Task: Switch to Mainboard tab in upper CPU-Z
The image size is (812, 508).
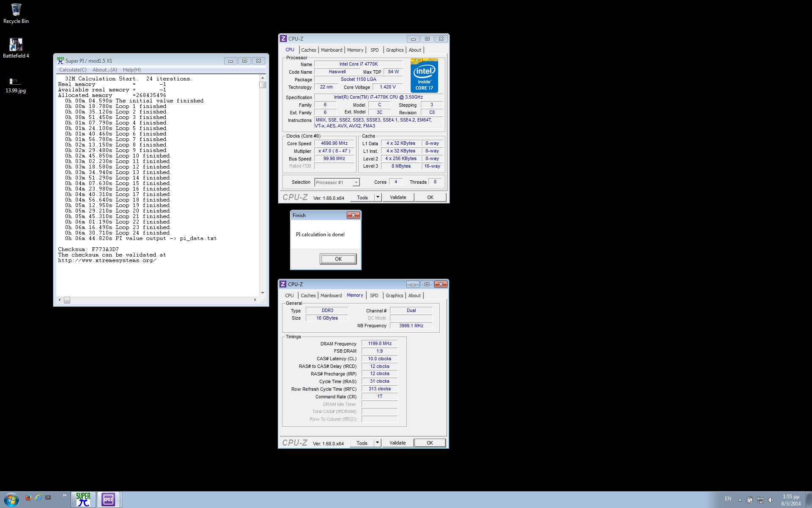Action: pos(332,50)
